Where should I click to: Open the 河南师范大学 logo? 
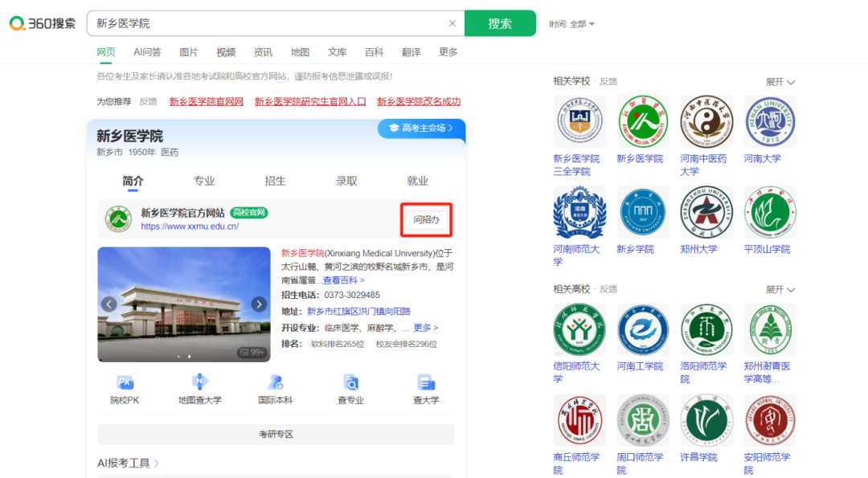579,212
